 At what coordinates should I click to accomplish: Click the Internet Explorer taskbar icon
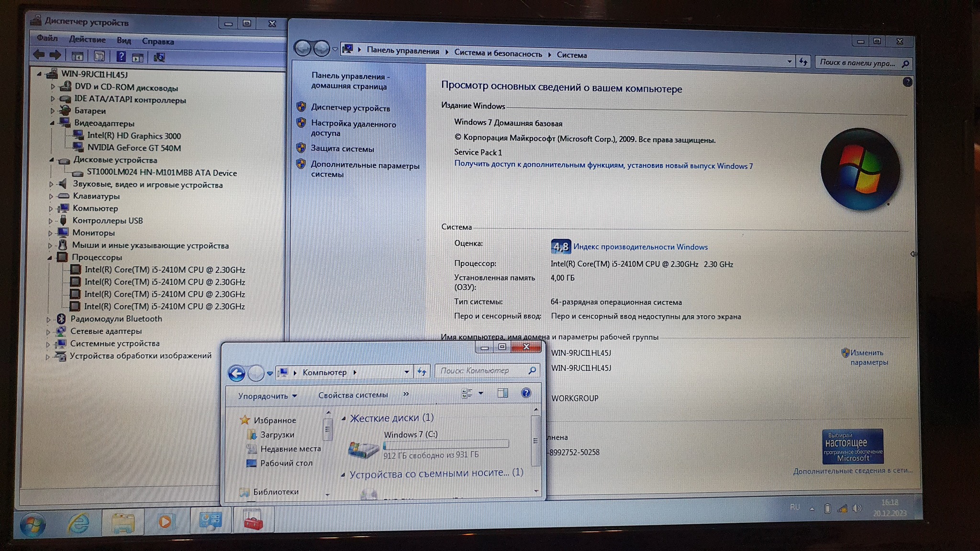pyautogui.click(x=78, y=522)
